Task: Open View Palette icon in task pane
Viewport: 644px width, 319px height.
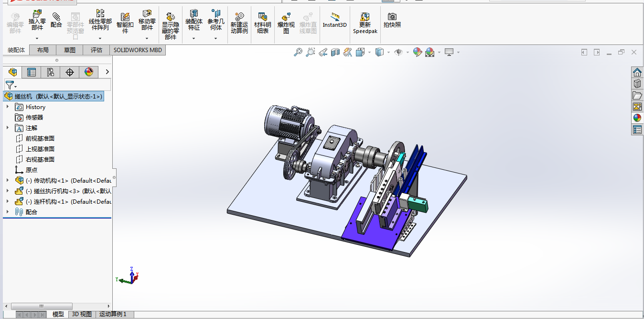Action: (637, 107)
